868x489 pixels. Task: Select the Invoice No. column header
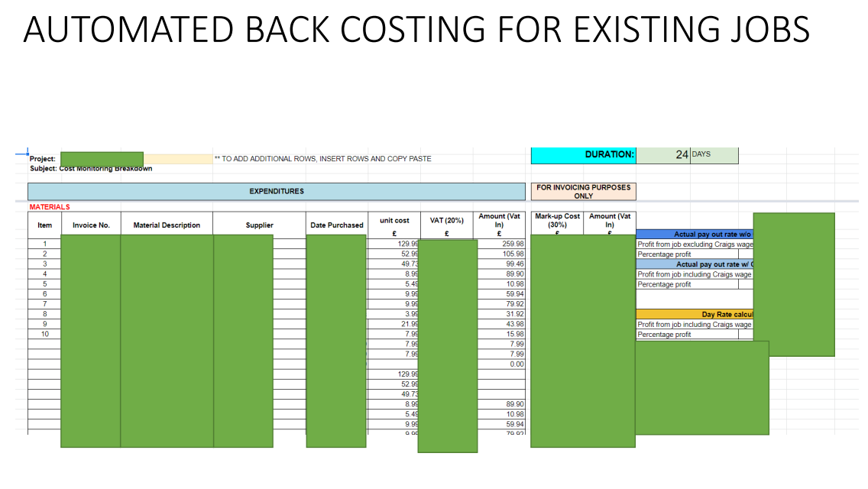click(x=92, y=225)
